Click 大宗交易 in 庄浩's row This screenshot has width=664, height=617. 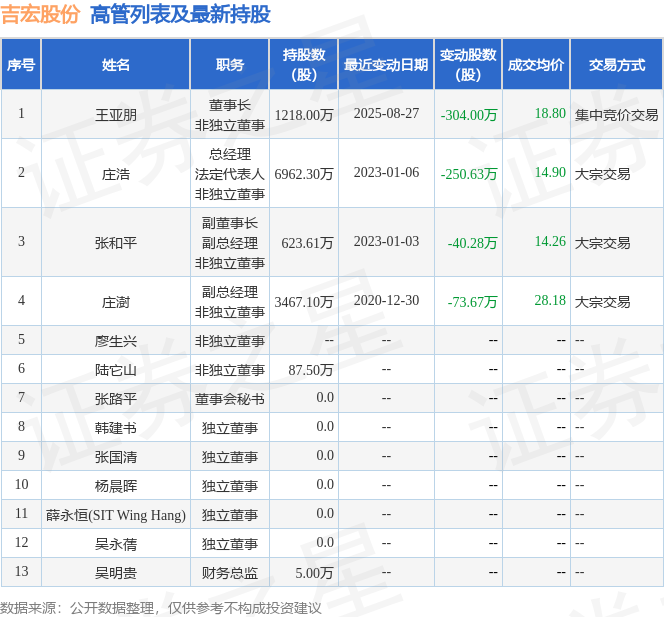click(603, 174)
